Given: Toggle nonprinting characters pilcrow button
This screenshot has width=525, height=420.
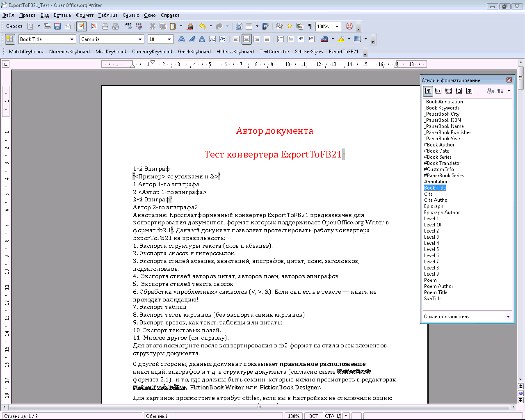Looking at the screenshot, I should click(310, 26).
